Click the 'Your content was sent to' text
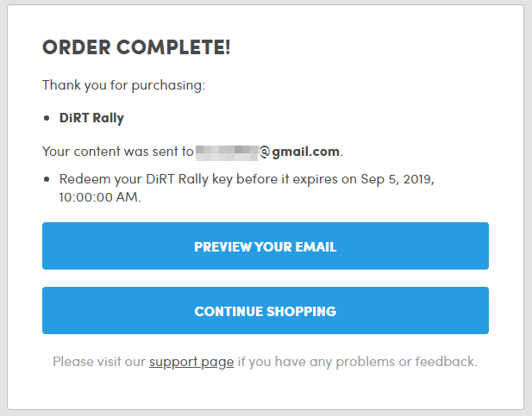This screenshot has width=532, height=416. pos(117,152)
